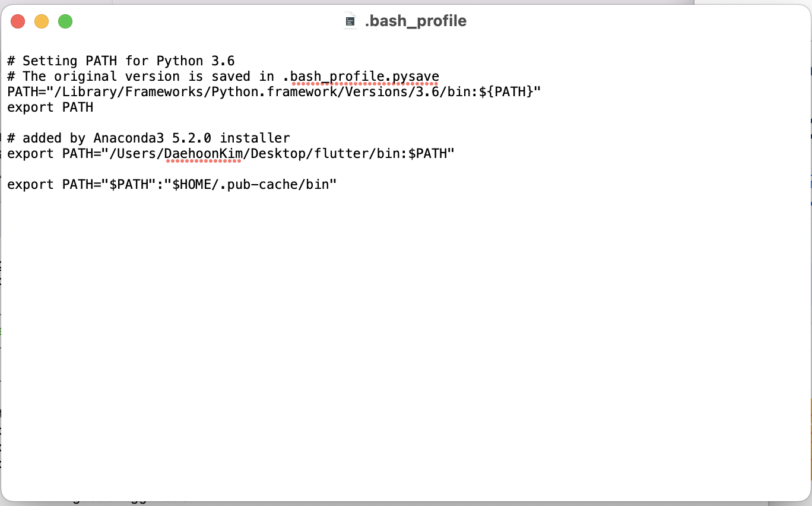Minimize the window with the yellow button
The image size is (812, 506).
coord(42,22)
